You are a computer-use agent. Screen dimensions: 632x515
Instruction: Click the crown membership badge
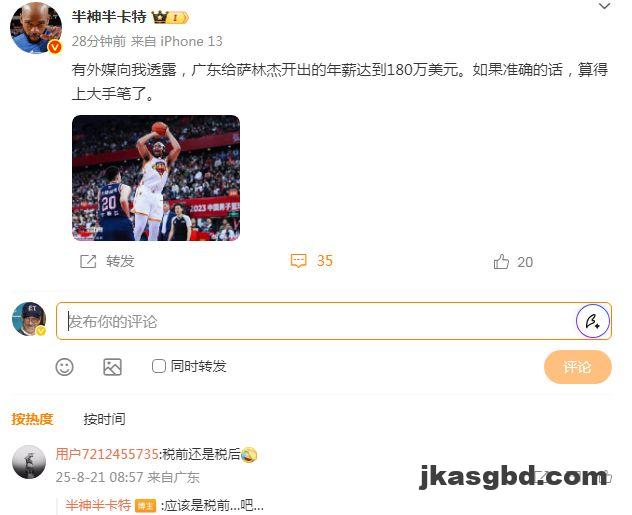170,17
